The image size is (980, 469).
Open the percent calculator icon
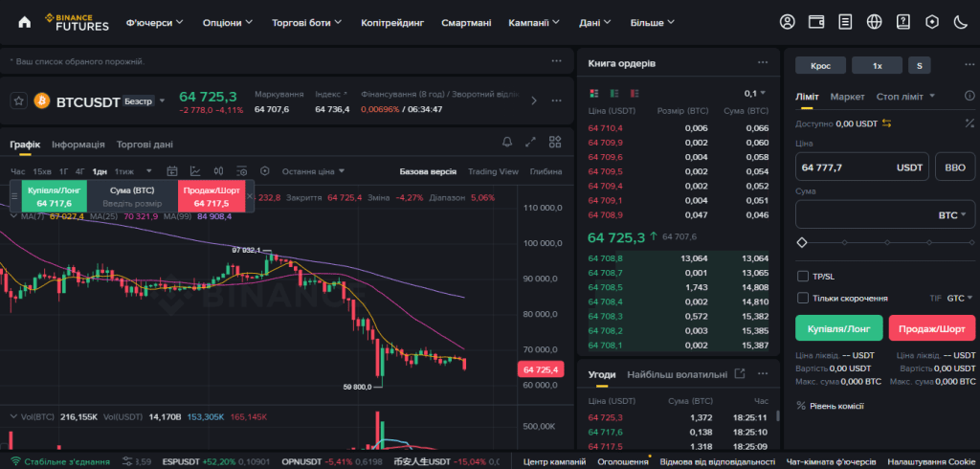click(x=969, y=123)
